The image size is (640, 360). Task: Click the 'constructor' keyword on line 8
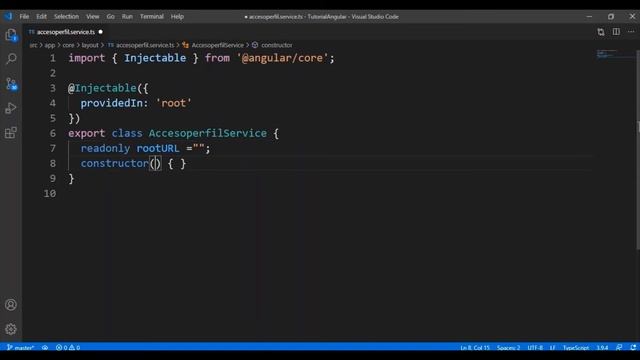tap(115, 164)
